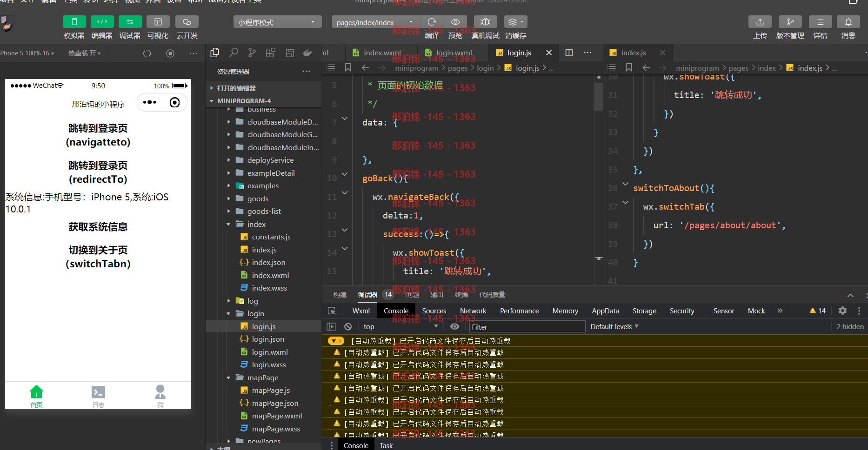
Task: Open the 清缓存 clear cache dropdown
Action: tap(516, 22)
